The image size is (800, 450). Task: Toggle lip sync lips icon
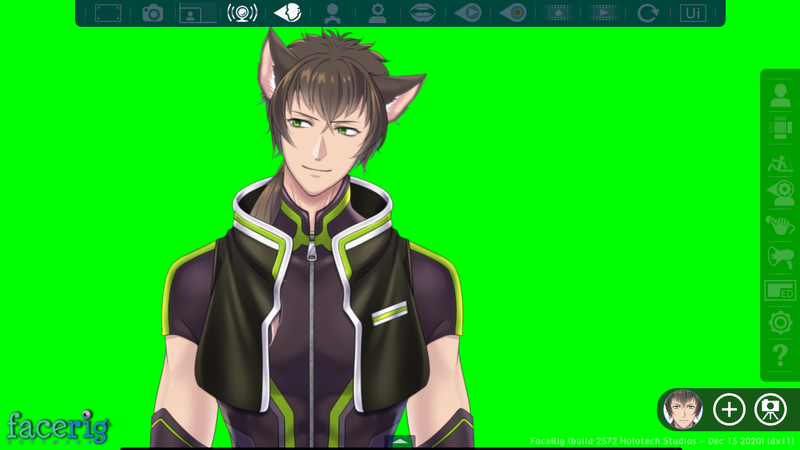point(422,13)
